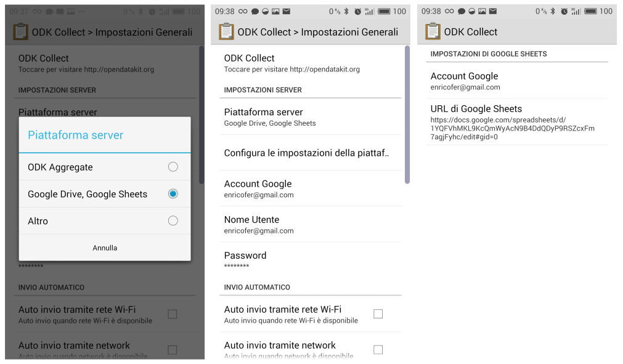Open Account Google under Impostazioni di Google Sheets
The width and height of the screenshot is (623, 364).
(x=517, y=81)
